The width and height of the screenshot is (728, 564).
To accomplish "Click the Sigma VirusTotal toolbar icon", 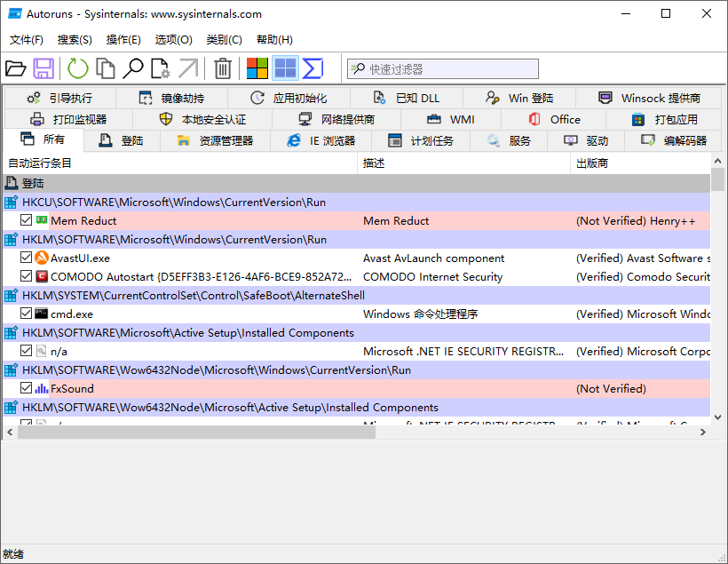I will pos(313,68).
